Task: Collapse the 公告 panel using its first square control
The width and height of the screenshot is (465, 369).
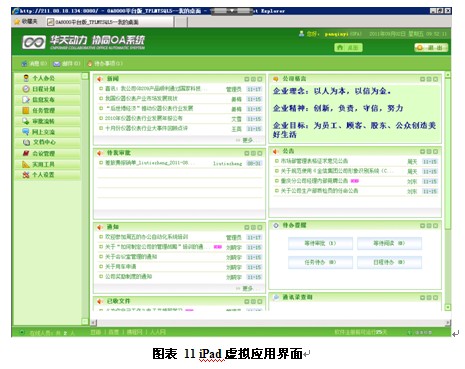Action: coord(422,152)
